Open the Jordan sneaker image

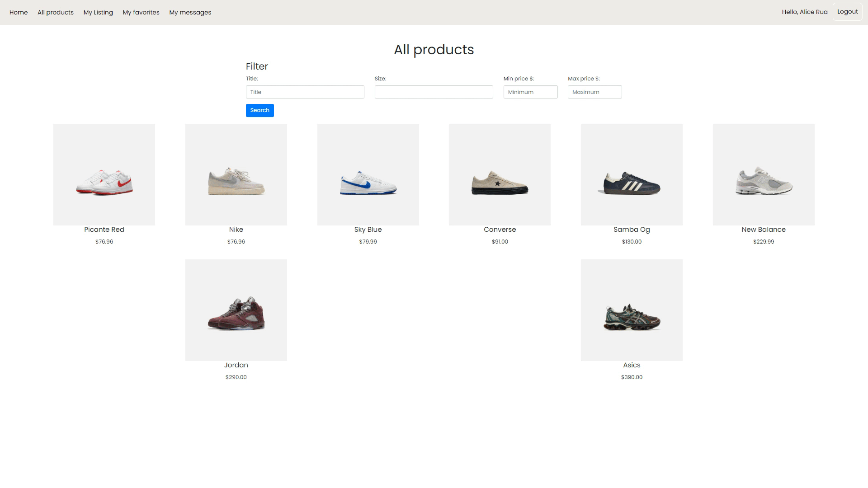coord(236,310)
